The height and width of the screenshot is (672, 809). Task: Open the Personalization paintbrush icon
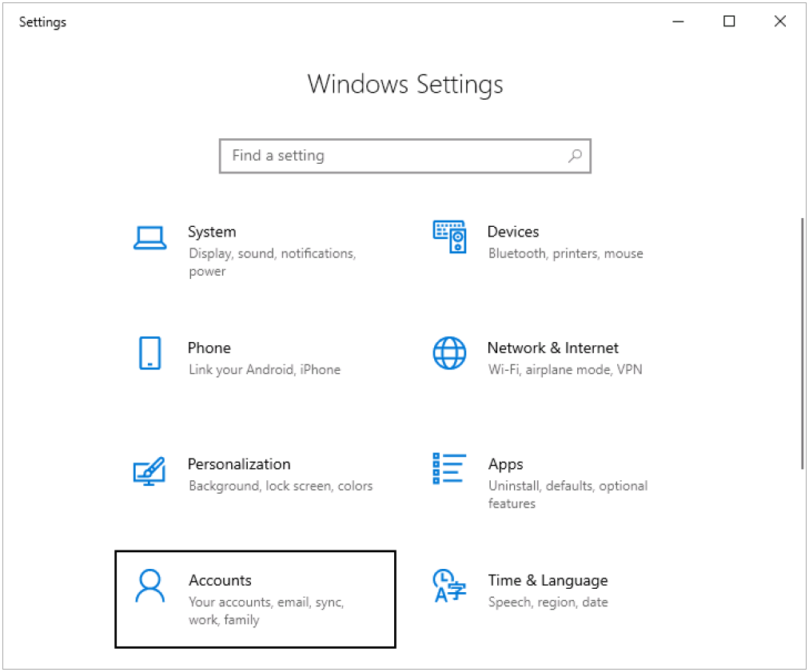(x=149, y=471)
